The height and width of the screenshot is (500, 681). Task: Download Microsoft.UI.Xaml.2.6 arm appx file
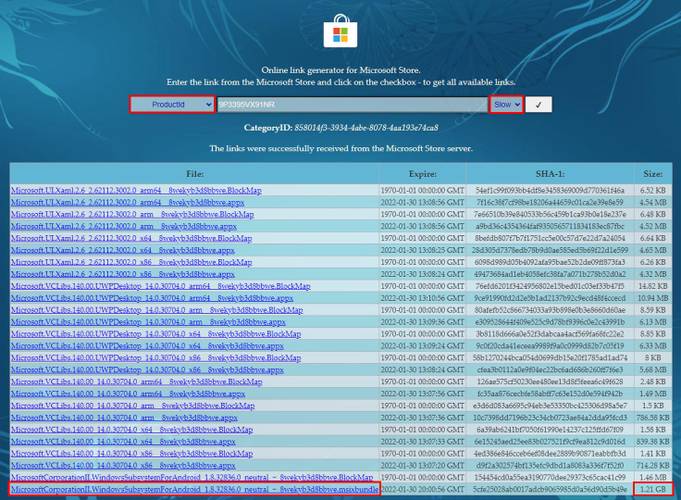coord(124,226)
